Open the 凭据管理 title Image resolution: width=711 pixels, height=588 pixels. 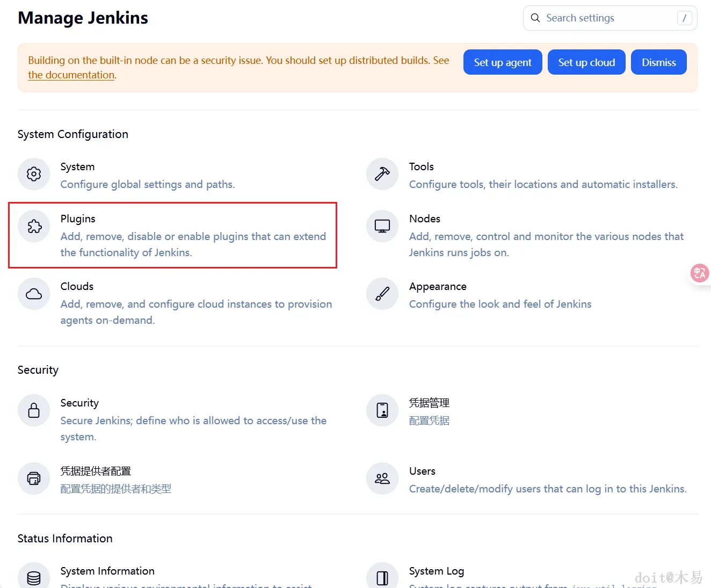pos(429,403)
